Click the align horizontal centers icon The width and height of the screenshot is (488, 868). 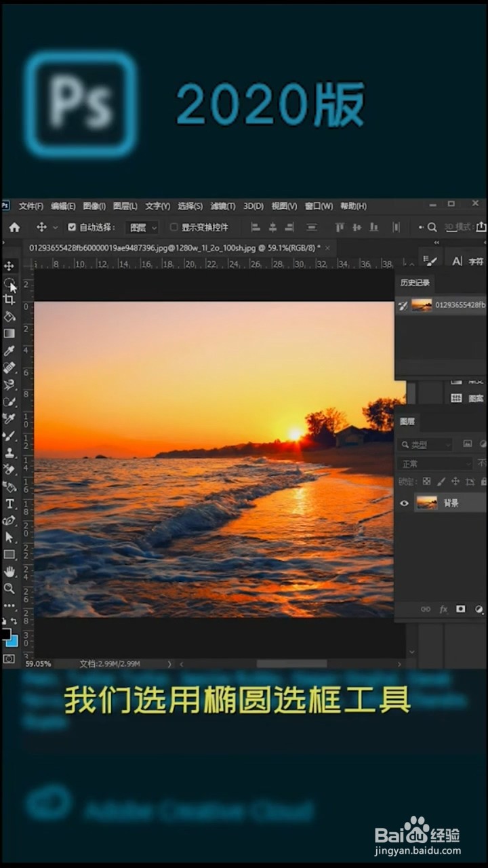(272, 227)
